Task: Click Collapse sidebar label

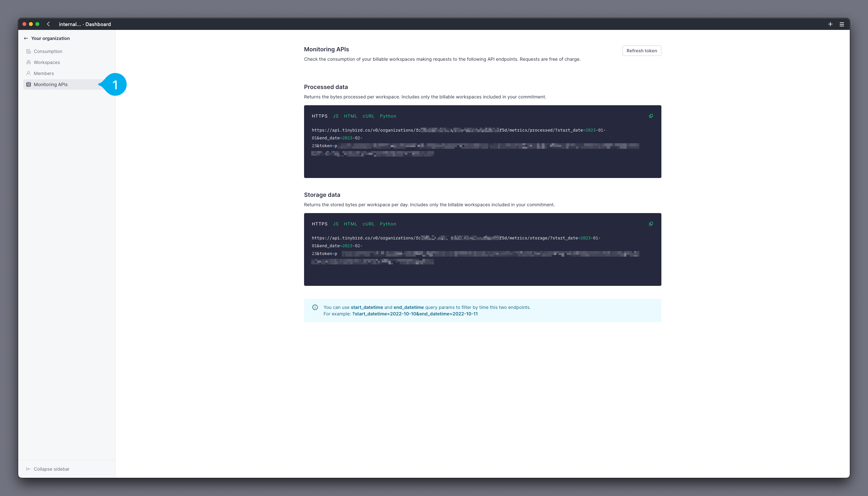Action: coord(51,469)
